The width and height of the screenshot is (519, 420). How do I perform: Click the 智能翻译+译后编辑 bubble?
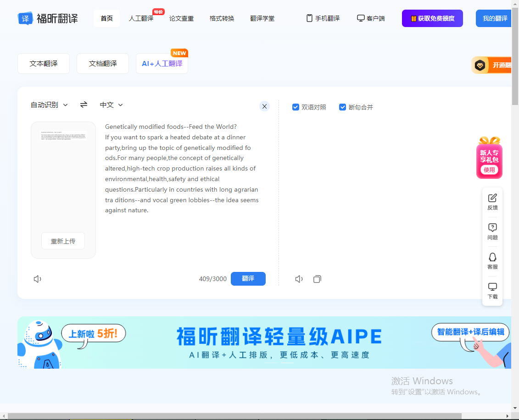click(470, 332)
